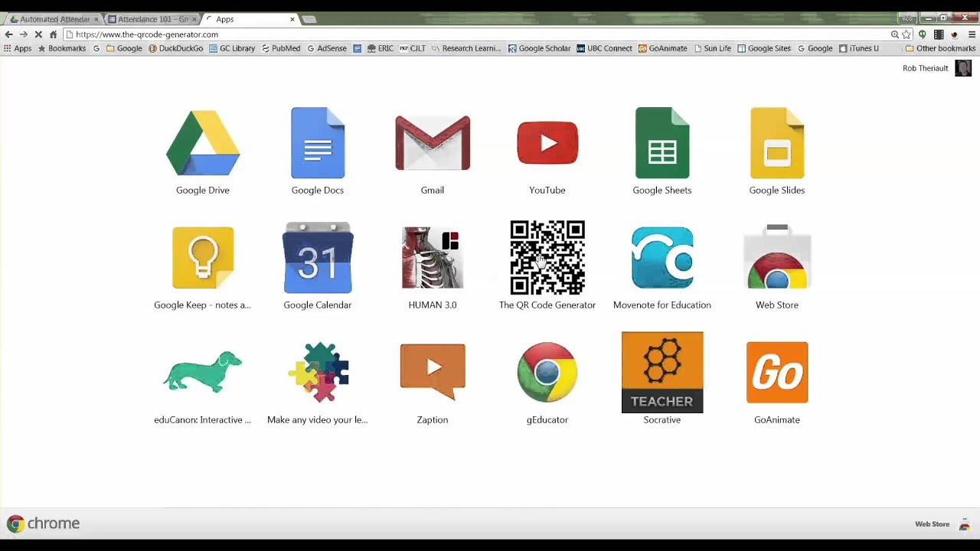Click the zoom magnifier in address bar
This screenshot has width=980, height=551.
(x=894, y=34)
